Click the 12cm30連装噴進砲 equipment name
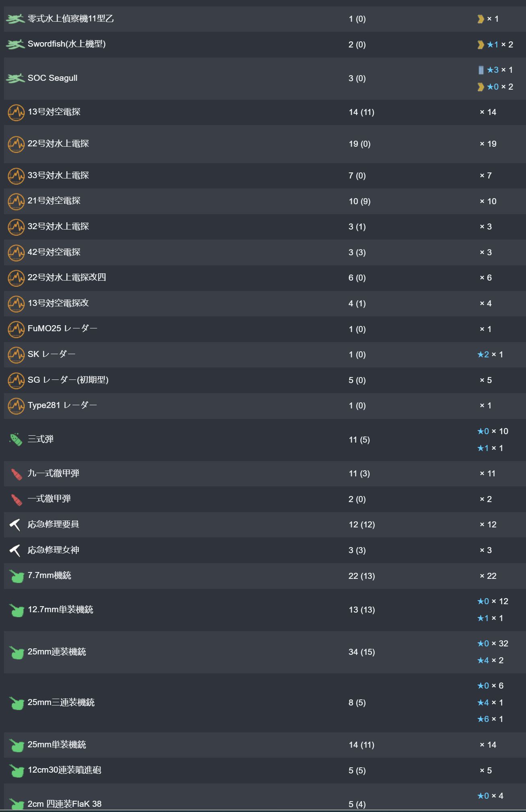The image size is (526, 812). (64, 770)
